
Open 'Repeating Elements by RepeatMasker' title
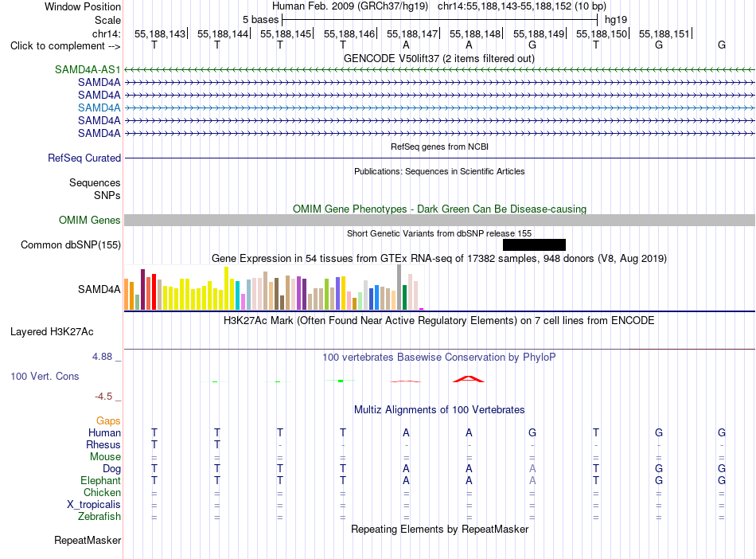(x=439, y=529)
